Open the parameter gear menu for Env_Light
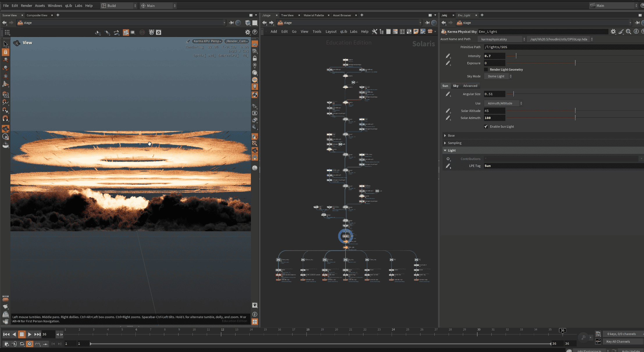Viewport: 644px width, 352px height. (613, 32)
